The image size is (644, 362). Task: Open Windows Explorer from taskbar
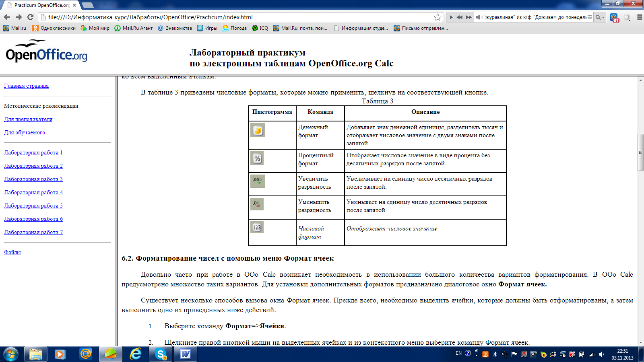point(36,354)
